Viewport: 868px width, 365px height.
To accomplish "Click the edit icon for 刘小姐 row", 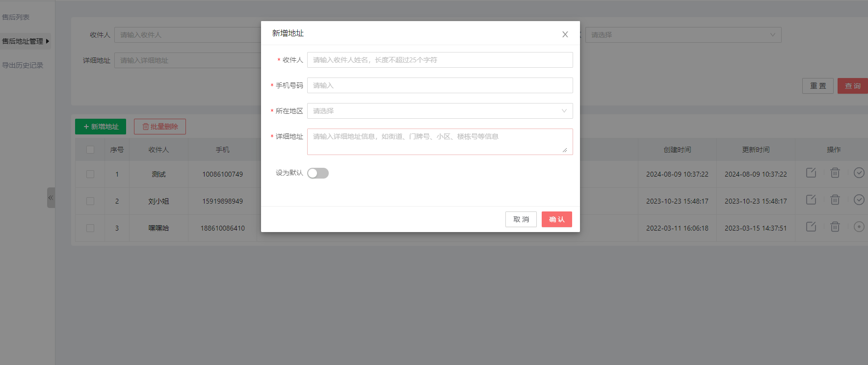I will tap(811, 200).
